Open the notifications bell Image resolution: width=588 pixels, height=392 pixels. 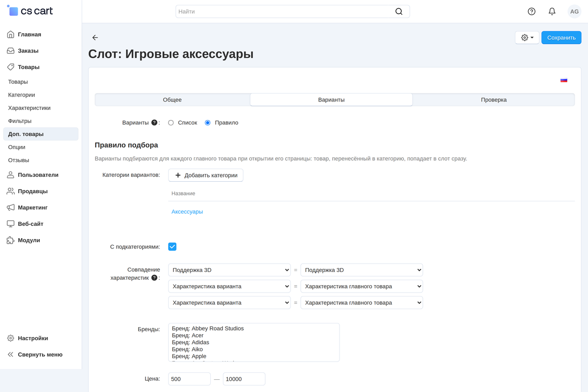pos(552,11)
